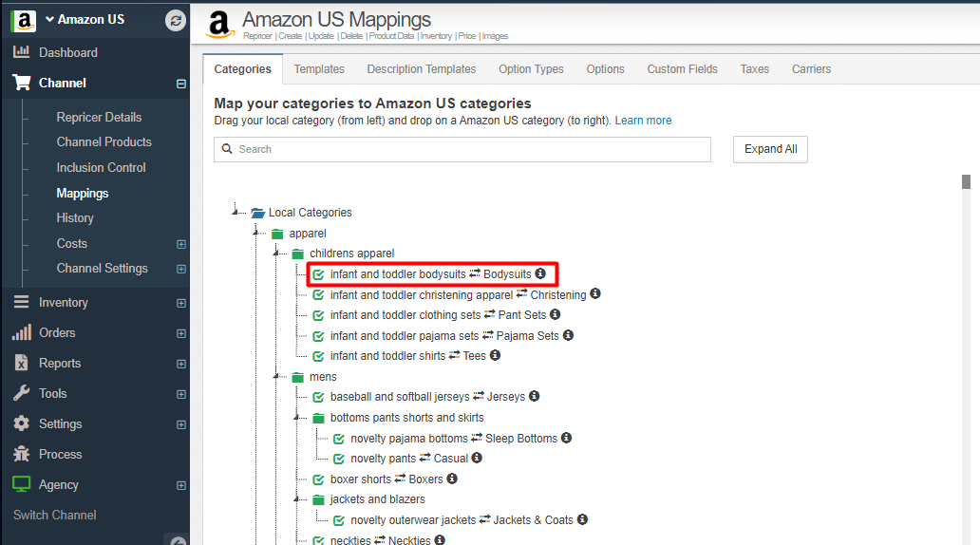The height and width of the screenshot is (545, 980).
Task: Expand the Inventory menu section
Action: click(x=181, y=303)
